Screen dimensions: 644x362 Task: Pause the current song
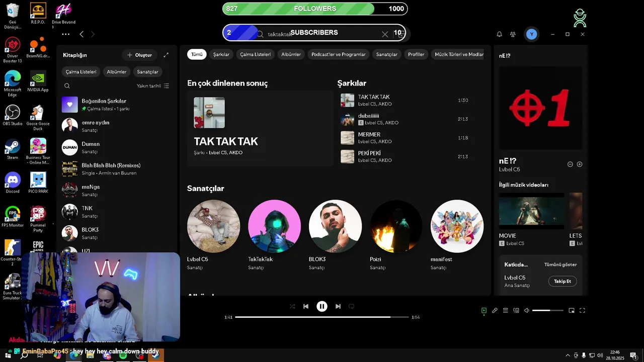[322, 306]
